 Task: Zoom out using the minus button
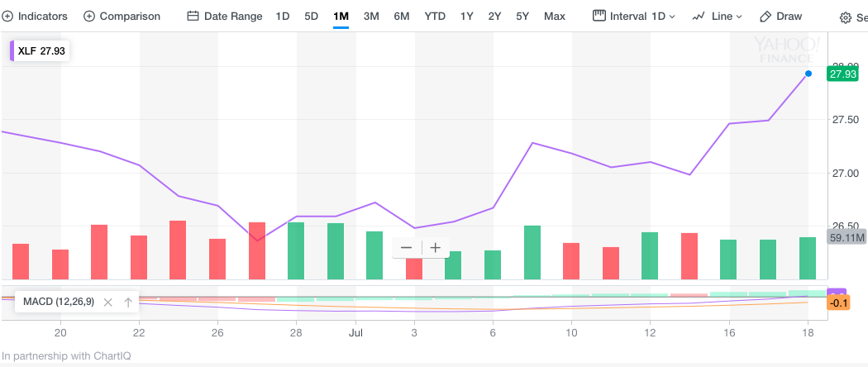pos(406,247)
